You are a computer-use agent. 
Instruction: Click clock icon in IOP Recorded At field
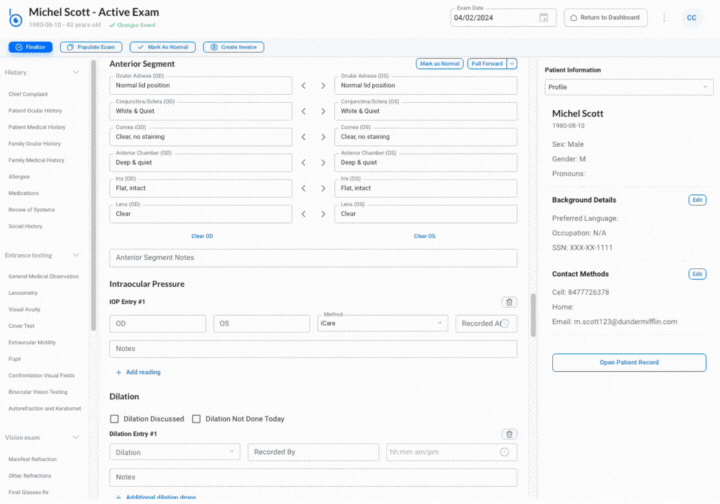[505, 324]
